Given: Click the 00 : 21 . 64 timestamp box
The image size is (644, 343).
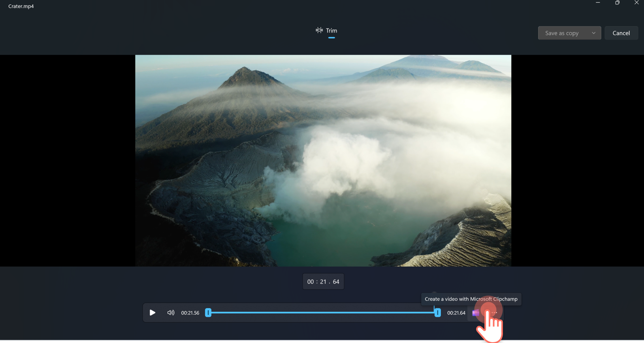Looking at the screenshot, I should [x=323, y=282].
